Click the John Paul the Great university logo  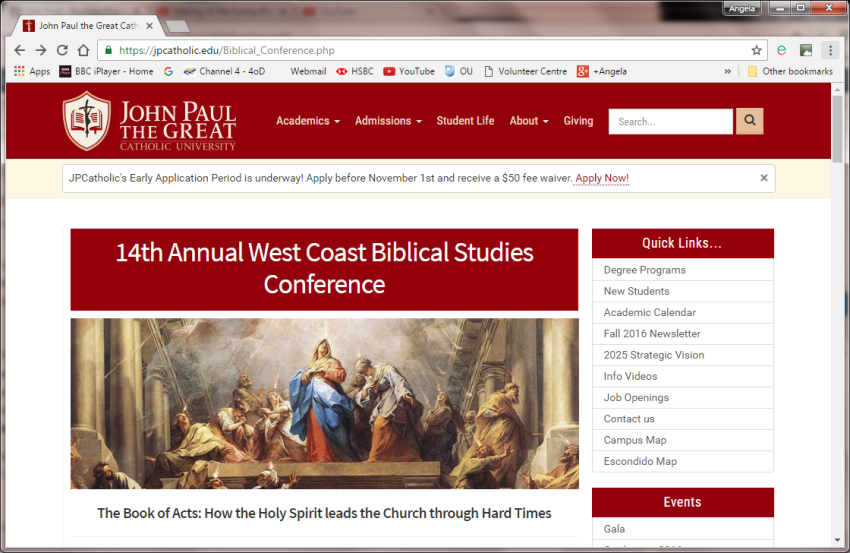point(149,121)
